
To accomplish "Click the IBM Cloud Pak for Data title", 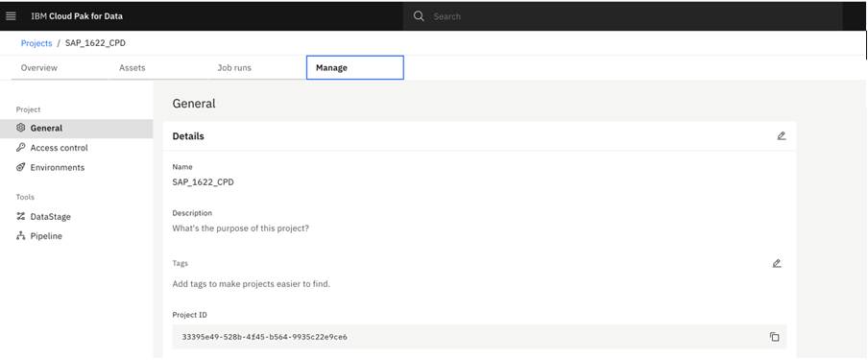I will pyautogui.click(x=77, y=16).
